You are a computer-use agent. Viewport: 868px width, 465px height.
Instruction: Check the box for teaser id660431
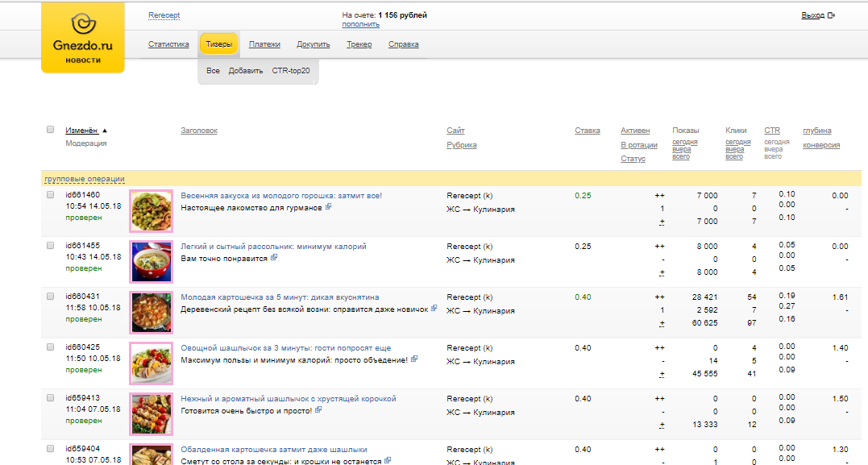[51, 297]
